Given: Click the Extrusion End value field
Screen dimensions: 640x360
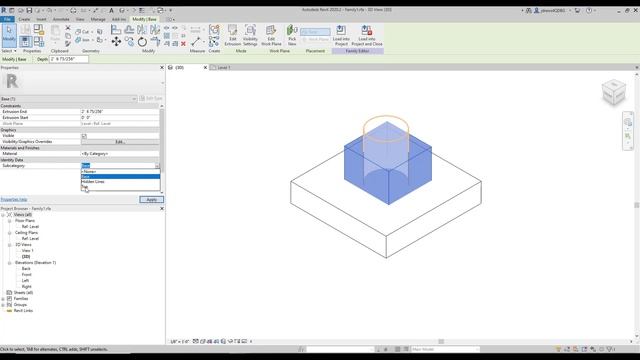Looking at the screenshot, I should (120, 111).
